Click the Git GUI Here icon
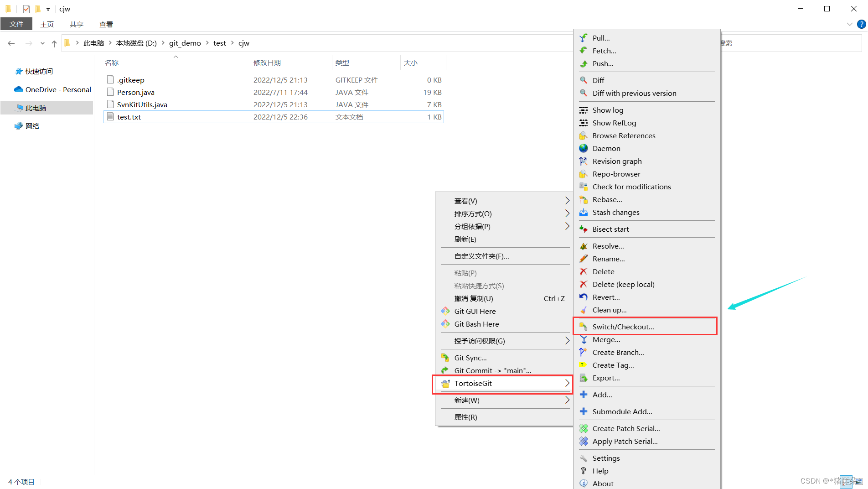The image size is (868, 489). click(x=445, y=311)
